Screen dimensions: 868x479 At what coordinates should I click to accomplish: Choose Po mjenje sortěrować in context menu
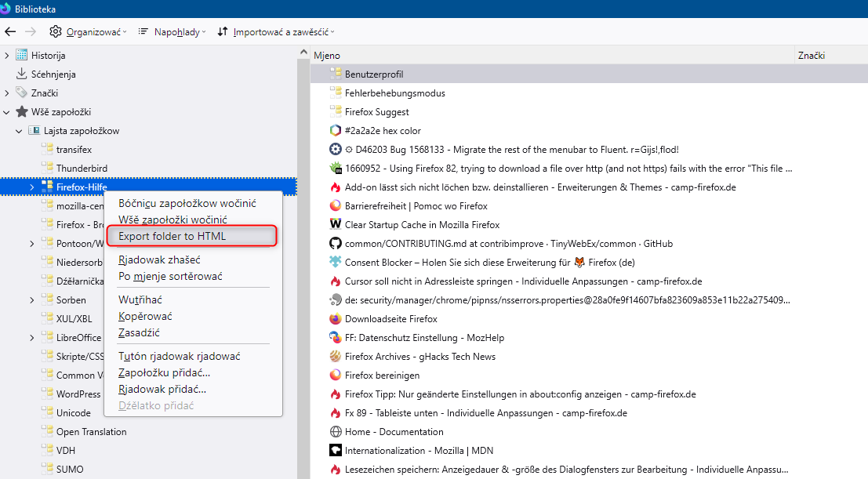tap(170, 276)
